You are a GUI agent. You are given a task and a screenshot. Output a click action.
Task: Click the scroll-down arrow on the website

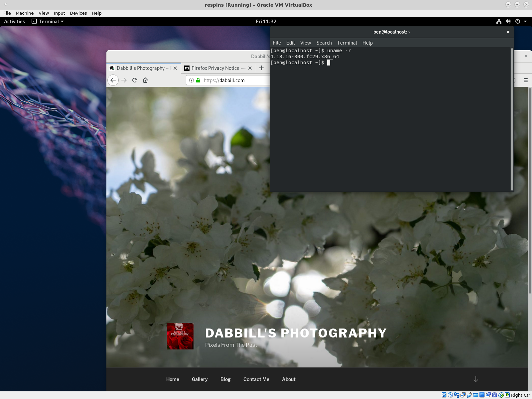pos(476,379)
